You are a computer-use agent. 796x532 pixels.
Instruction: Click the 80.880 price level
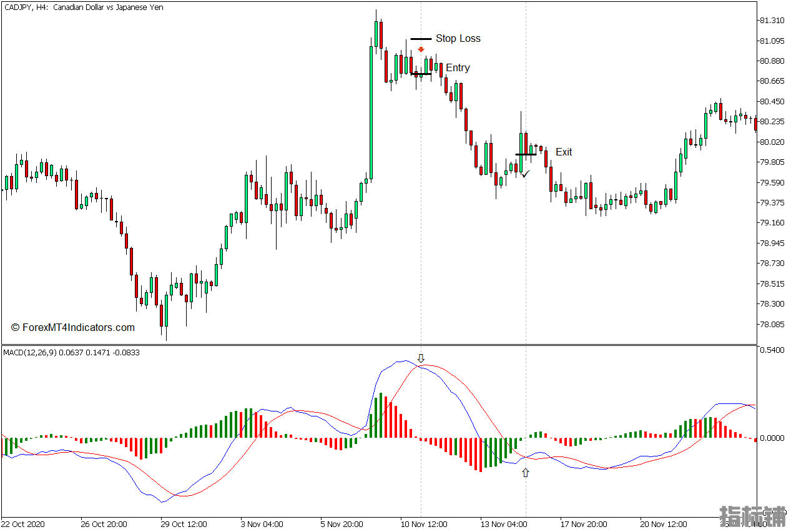[x=772, y=61]
